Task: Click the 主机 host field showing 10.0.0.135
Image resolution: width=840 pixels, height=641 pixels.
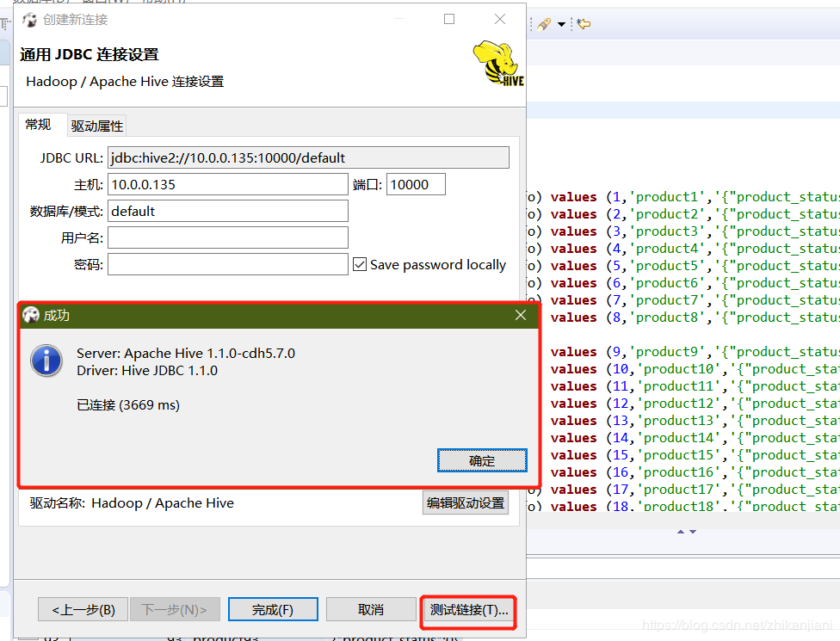Action: pyautogui.click(x=228, y=185)
